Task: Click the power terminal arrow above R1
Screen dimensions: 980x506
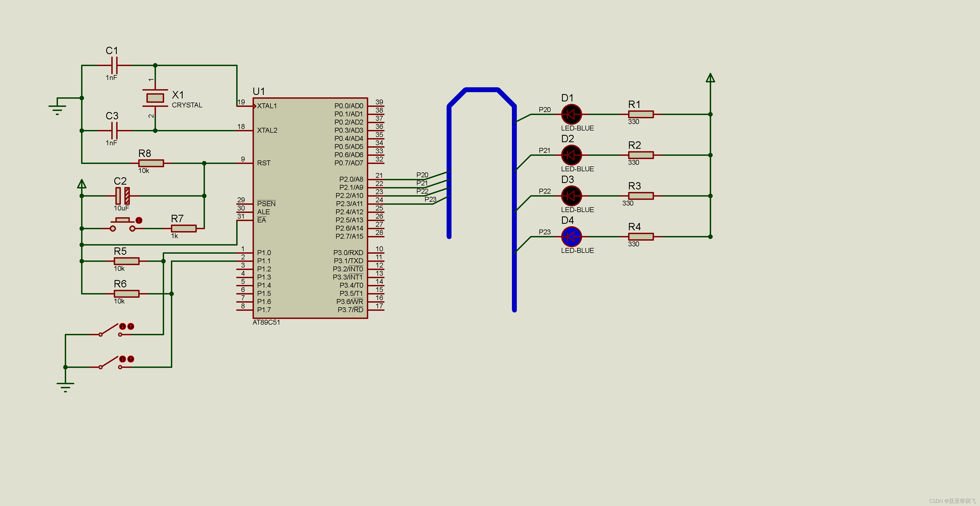Action: [710, 78]
